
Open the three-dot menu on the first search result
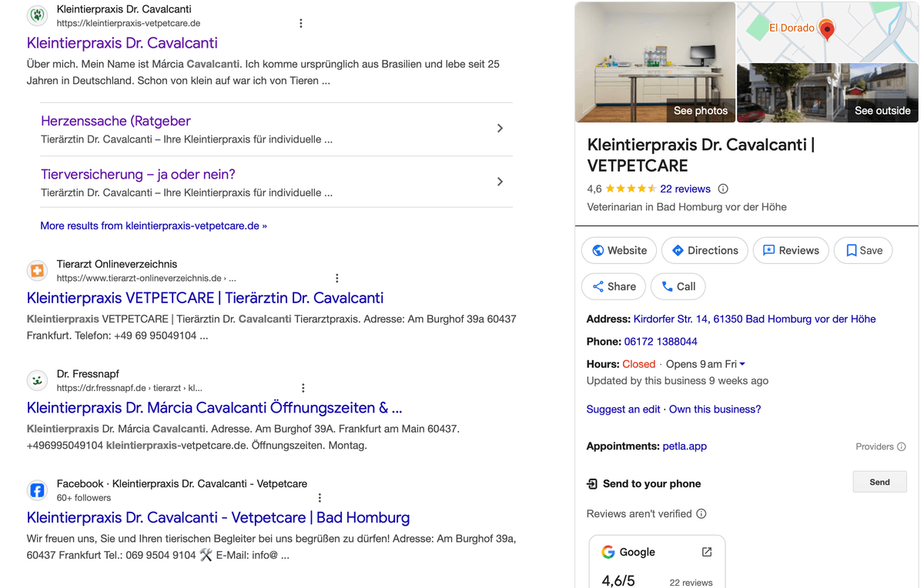point(300,23)
